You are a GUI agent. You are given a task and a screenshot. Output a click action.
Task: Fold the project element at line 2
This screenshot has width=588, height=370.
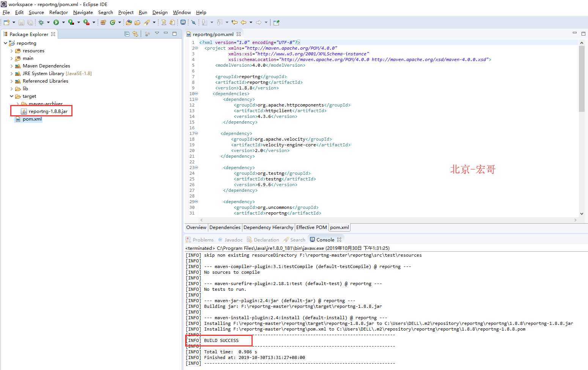[x=196, y=48]
